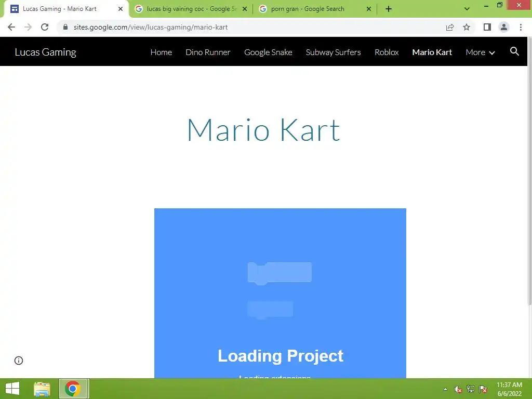Switch to the middle Google Search tab
This screenshot has width=532, height=399.
(192, 9)
